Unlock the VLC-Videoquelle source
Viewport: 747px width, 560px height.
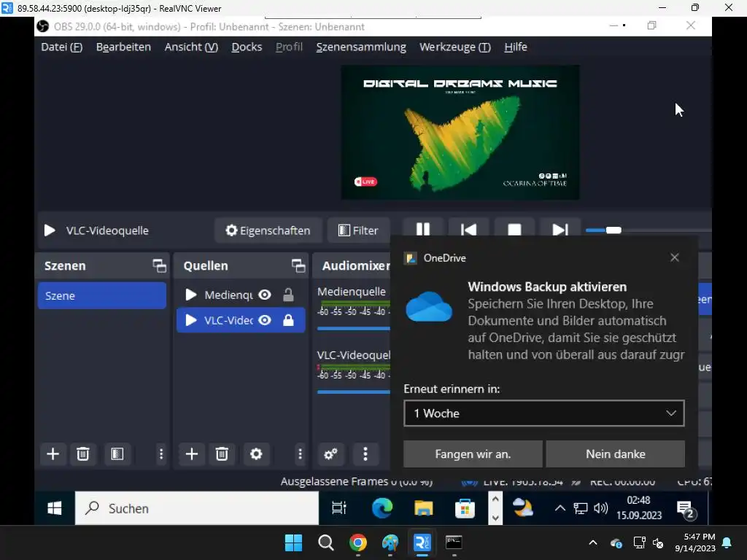pyautogui.click(x=288, y=320)
